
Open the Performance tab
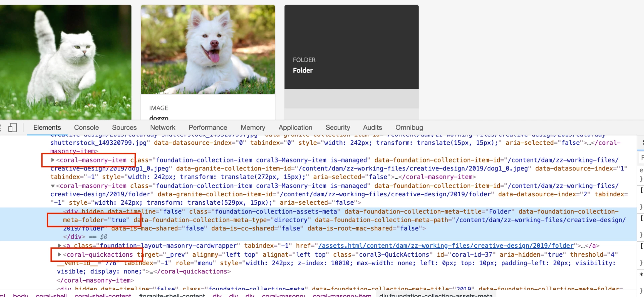coord(208,128)
